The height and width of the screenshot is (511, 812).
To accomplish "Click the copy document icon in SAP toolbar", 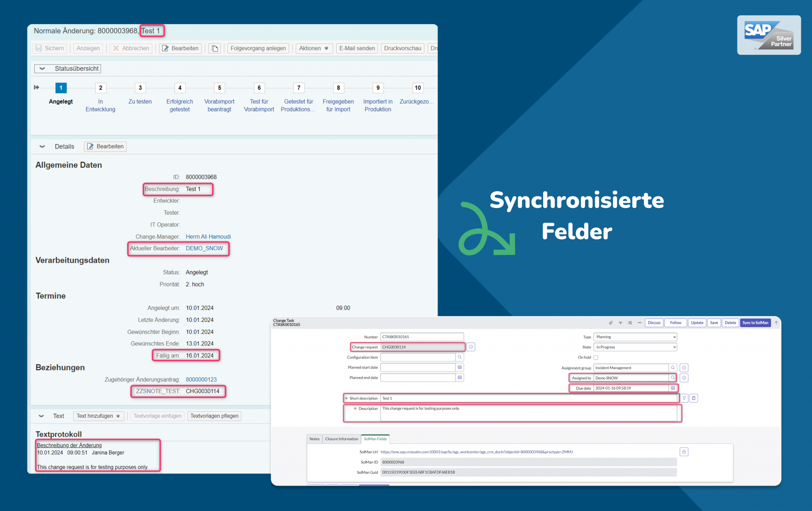I will pyautogui.click(x=214, y=48).
